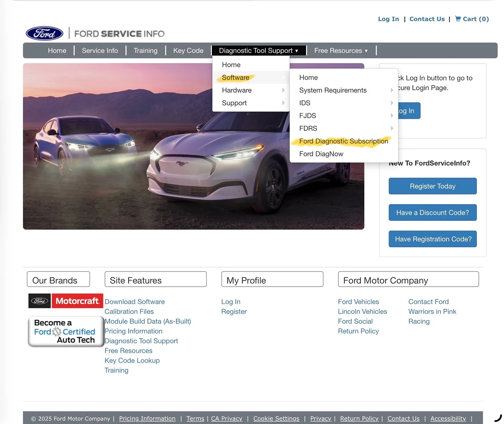The width and height of the screenshot is (504, 424).
Task: Open Ford Vehicles link
Action: pos(358,302)
